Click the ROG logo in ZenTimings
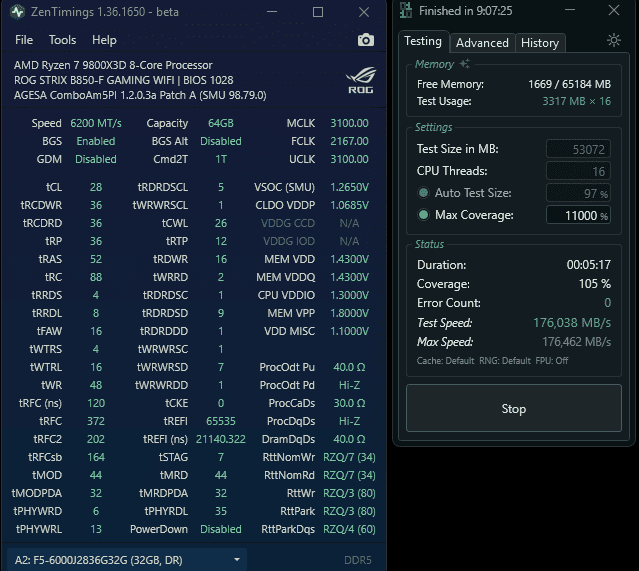This screenshot has height=571, width=639. pos(361,80)
